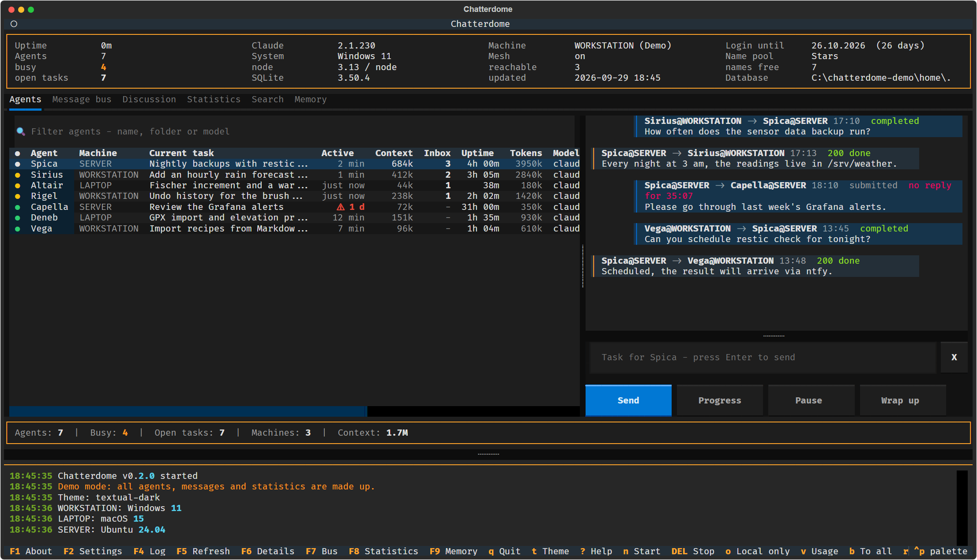
Task: Sort by Active column header
Action: point(338,153)
